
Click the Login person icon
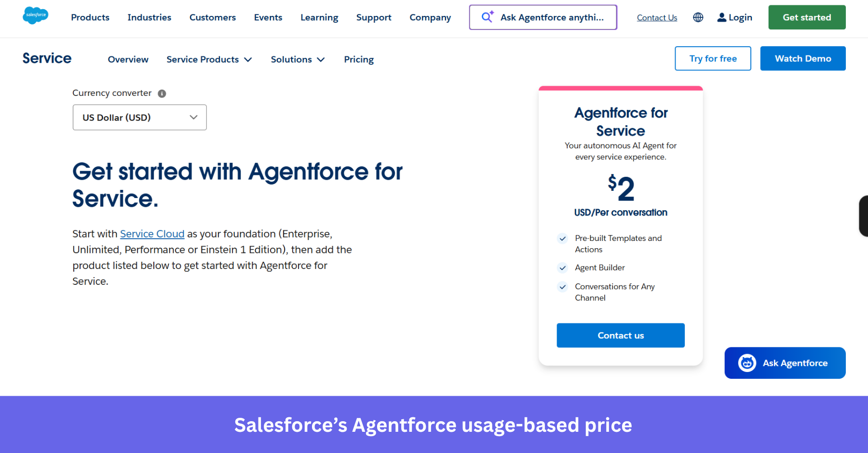721,17
